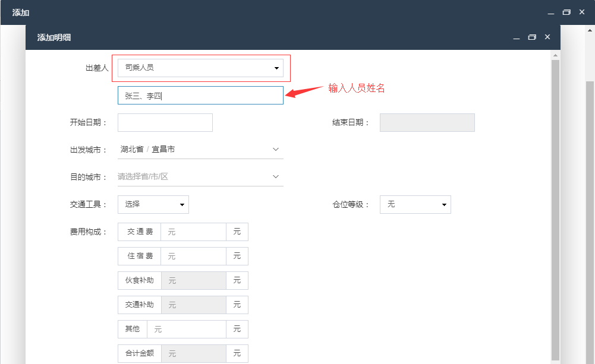This screenshot has height=364, width=595.
Task: Click the 开始日期 label
Action: [88, 122]
